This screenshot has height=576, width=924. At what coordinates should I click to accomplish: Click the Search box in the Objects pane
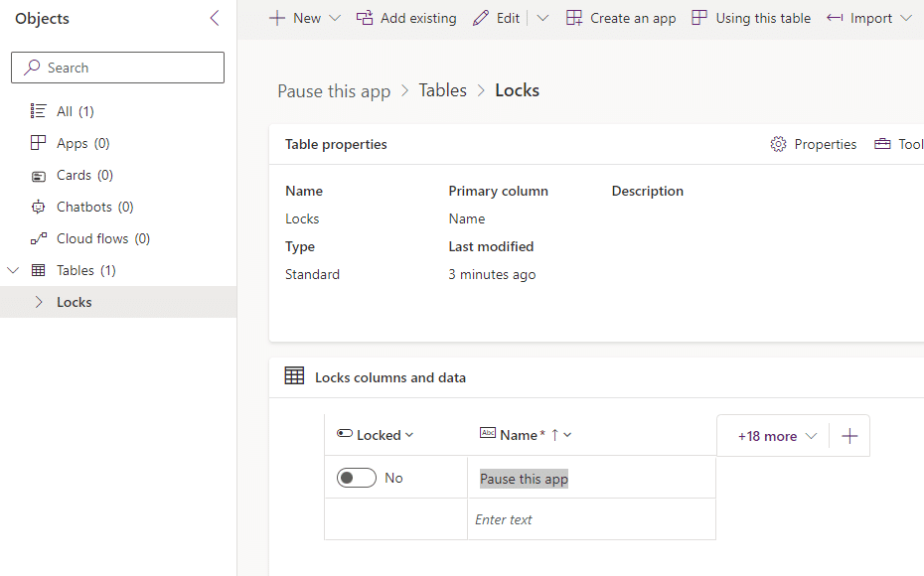tap(118, 68)
